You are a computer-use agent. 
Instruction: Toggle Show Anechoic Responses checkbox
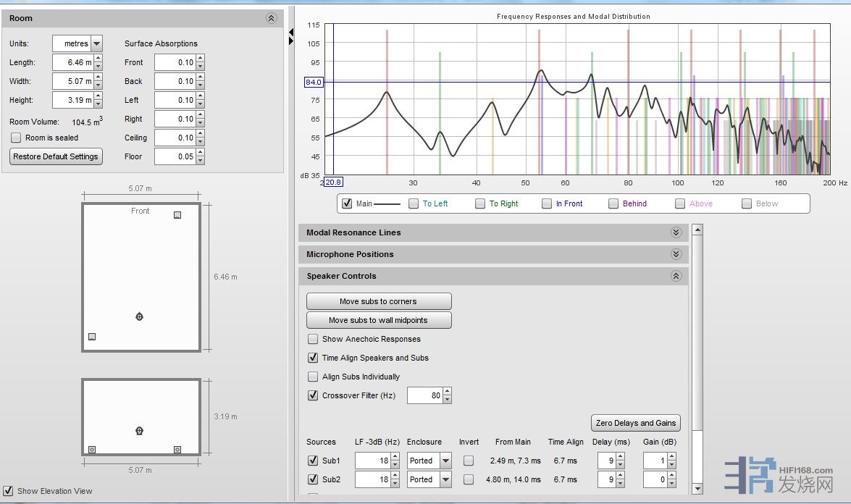coord(313,339)
